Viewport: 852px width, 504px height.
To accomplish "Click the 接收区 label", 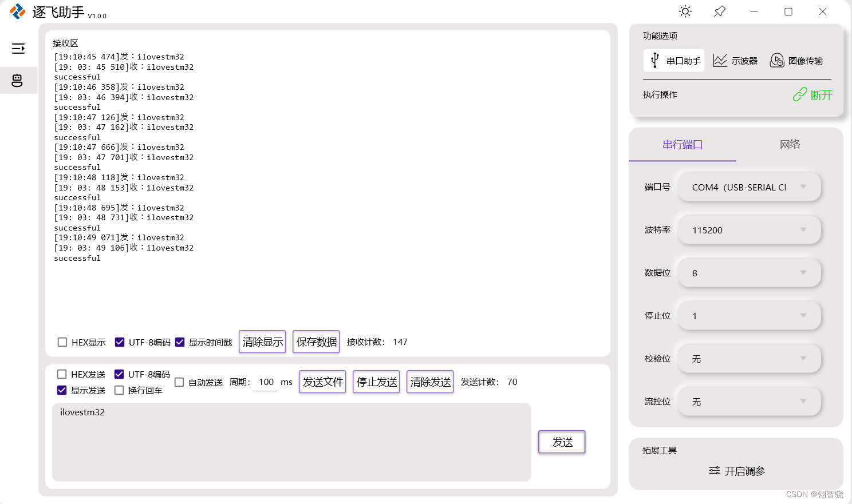I will coord(65,43).
